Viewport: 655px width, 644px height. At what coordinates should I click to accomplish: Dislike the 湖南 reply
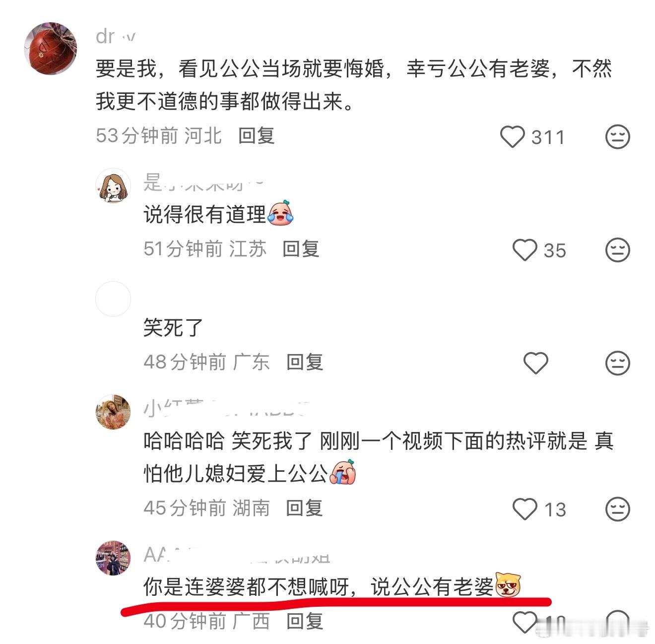click(618, 509)
